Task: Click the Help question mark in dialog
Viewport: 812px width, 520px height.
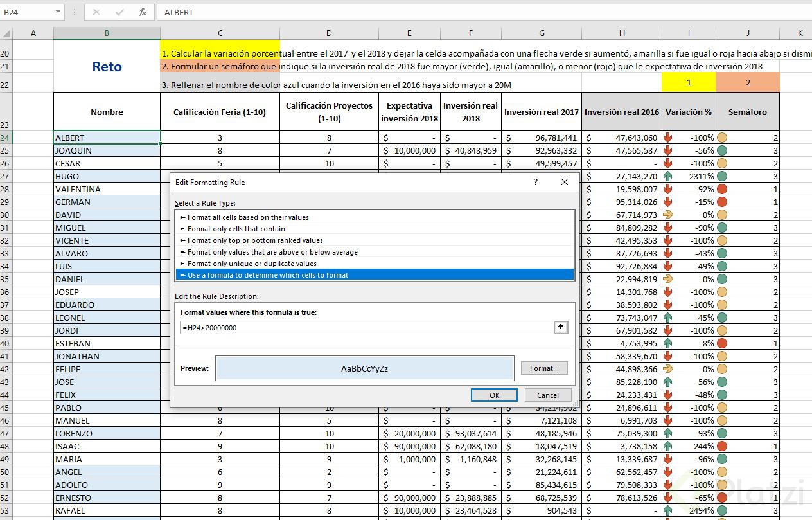Action: pos(536,183)
